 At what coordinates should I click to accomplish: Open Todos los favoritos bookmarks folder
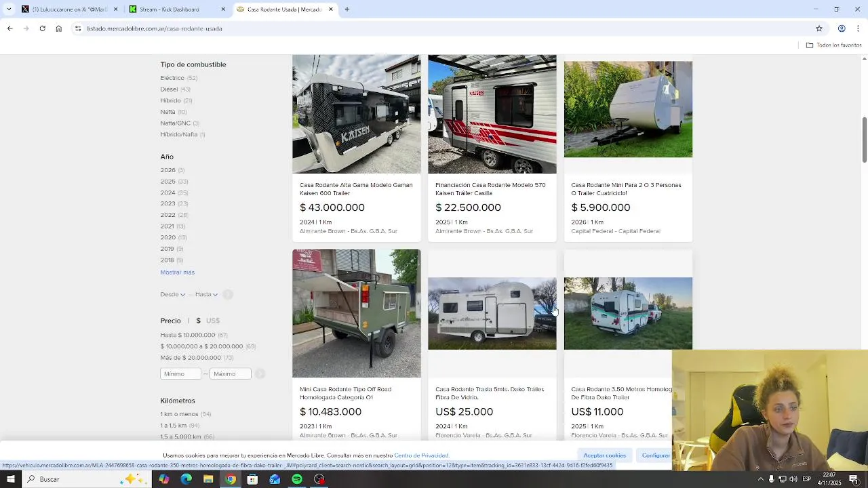click(833, 45)
